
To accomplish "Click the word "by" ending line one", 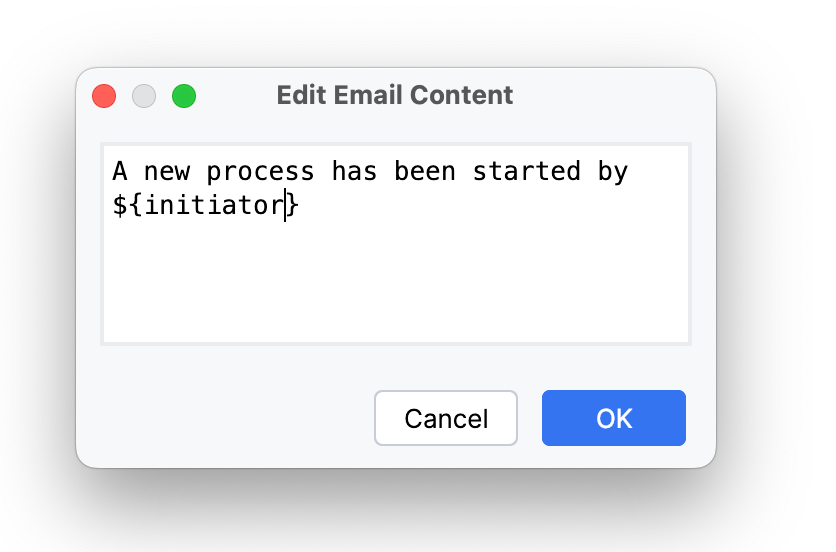I will pos(612,172).
